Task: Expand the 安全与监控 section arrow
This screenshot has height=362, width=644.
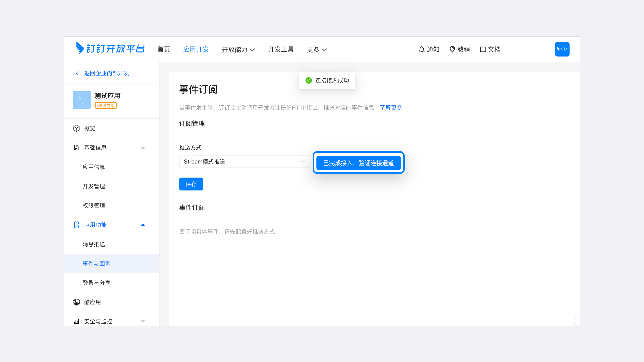Action: [x=143, y=321]
